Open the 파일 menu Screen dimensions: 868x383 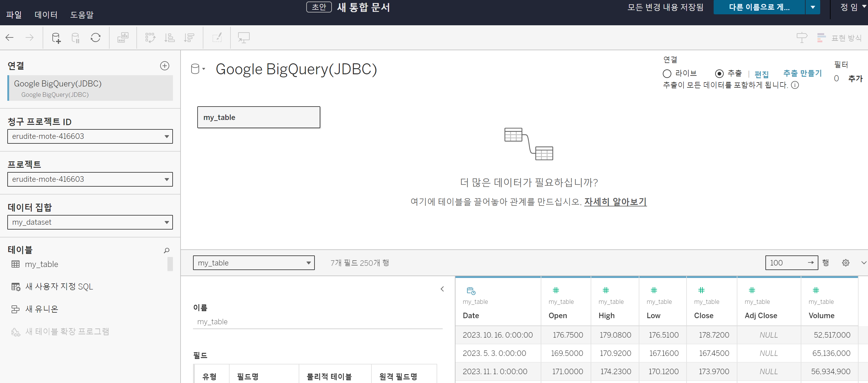tap(14, 15)
